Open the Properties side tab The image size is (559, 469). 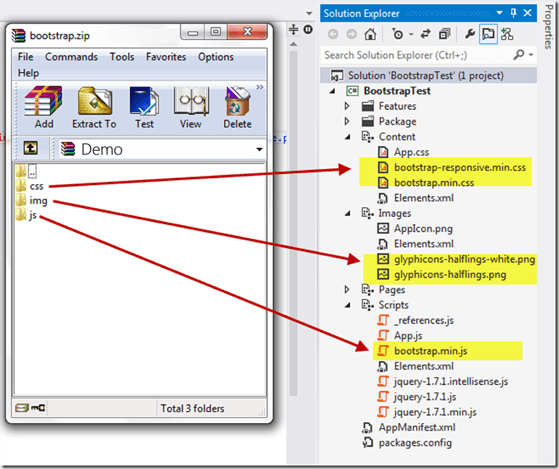click(548, 27)
